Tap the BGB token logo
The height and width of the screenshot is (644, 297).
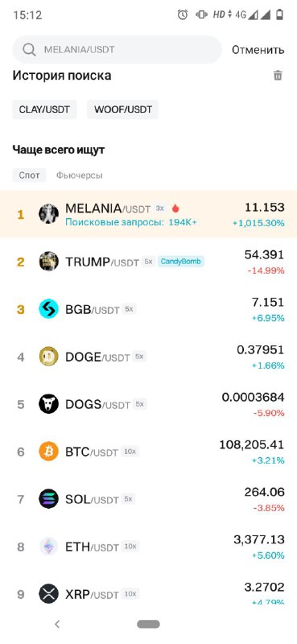point(48,309)
